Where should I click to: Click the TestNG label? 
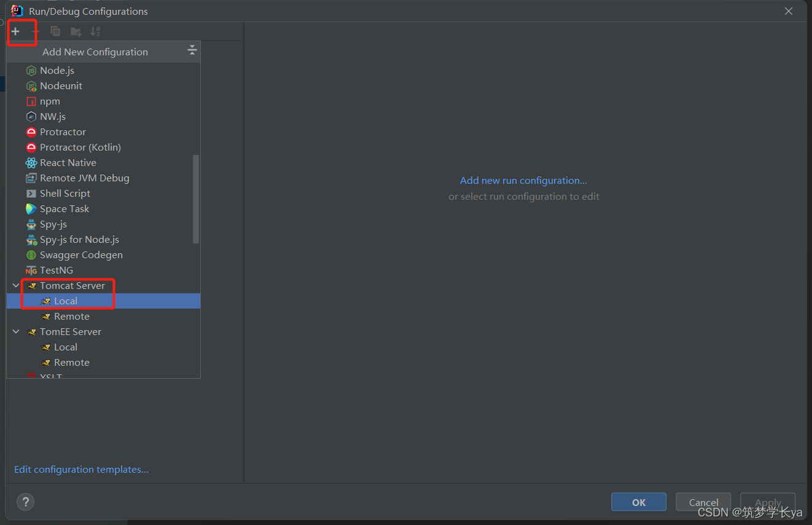coord(57,270)
